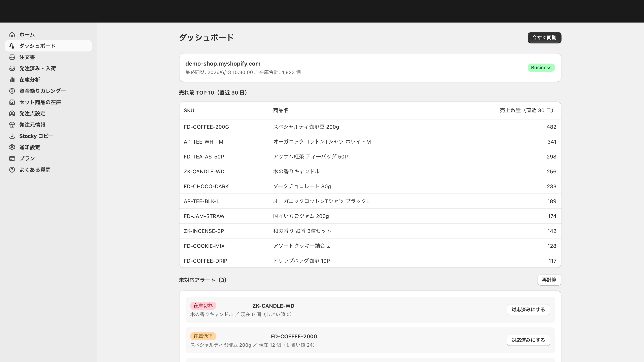Click ZK-INCENSE-3P SKU cell
Screen dimensions: 644x362
tap(204, 231)
